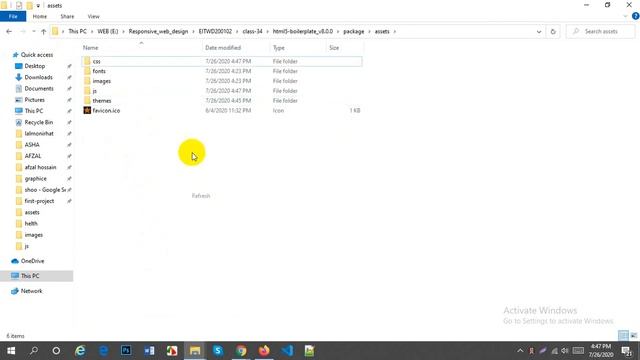Select Documents in Quick access
The height and width of the screenshot is (360, 640).
click(39, 89)
